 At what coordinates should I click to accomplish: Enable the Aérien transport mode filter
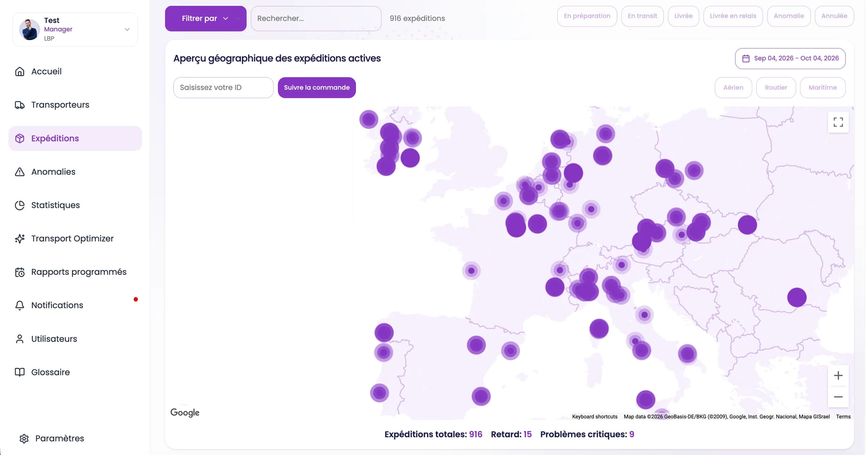733,88
